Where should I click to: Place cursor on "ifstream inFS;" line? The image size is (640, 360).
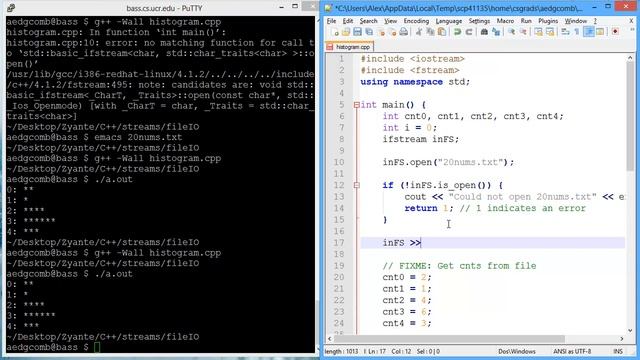click(420, 139)
